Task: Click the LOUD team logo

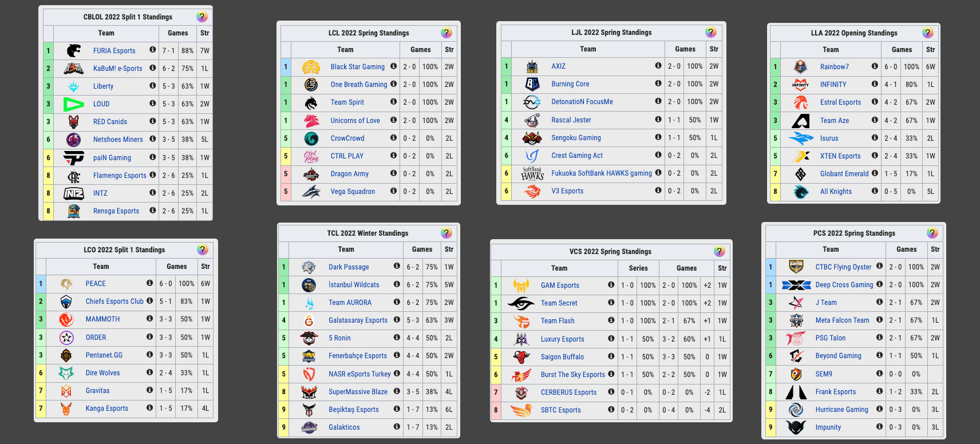Action: coord(74,104)
